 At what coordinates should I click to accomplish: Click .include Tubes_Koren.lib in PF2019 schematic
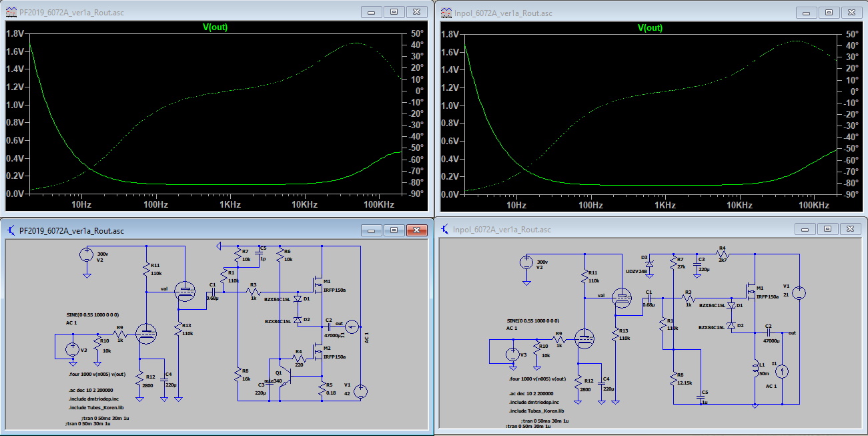pos(95,407)
